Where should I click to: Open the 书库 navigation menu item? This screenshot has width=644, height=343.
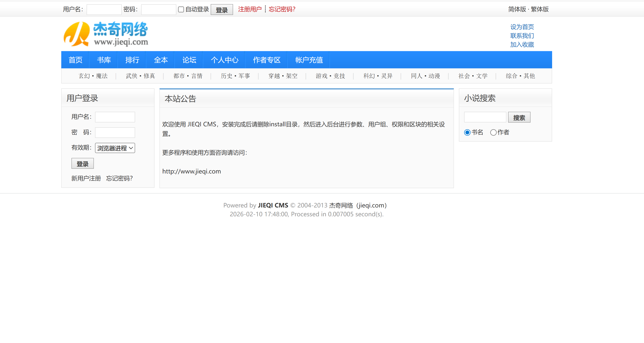click(x=104, y=60)
